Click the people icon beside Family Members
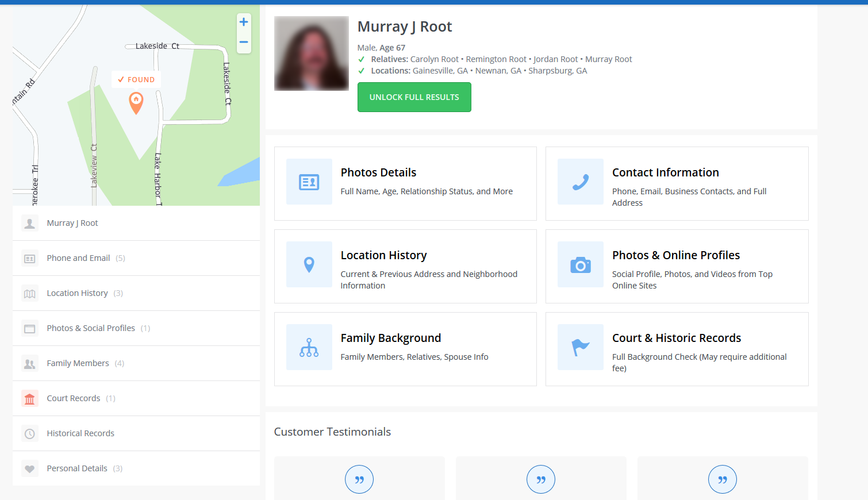 (30, 364)
